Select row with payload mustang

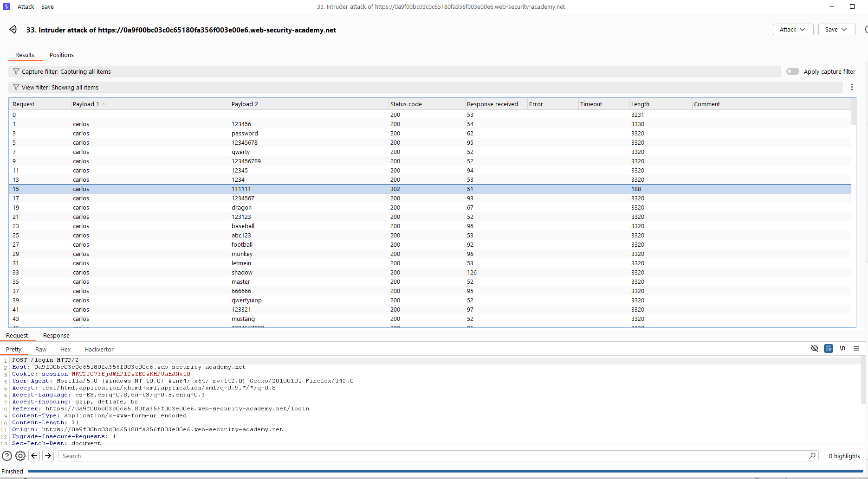coord(430,319)
